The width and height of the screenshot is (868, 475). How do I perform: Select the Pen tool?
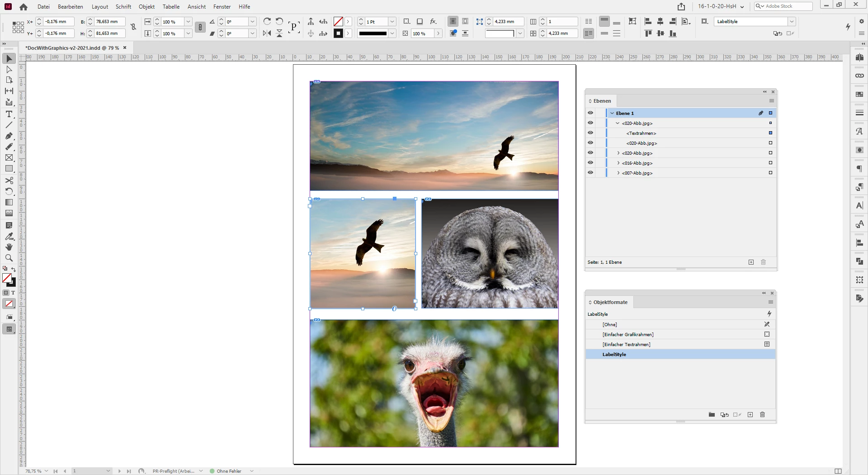pos(9,136)
